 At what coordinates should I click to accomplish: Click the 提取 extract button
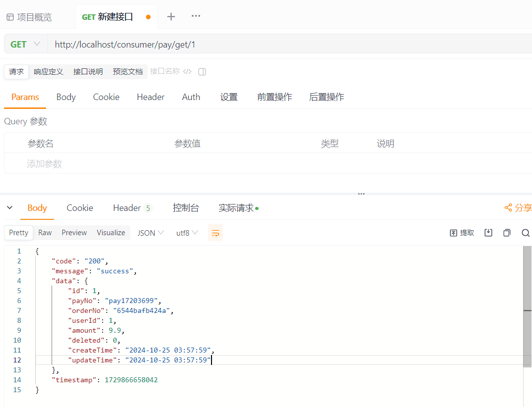click(x=462, y=233)
